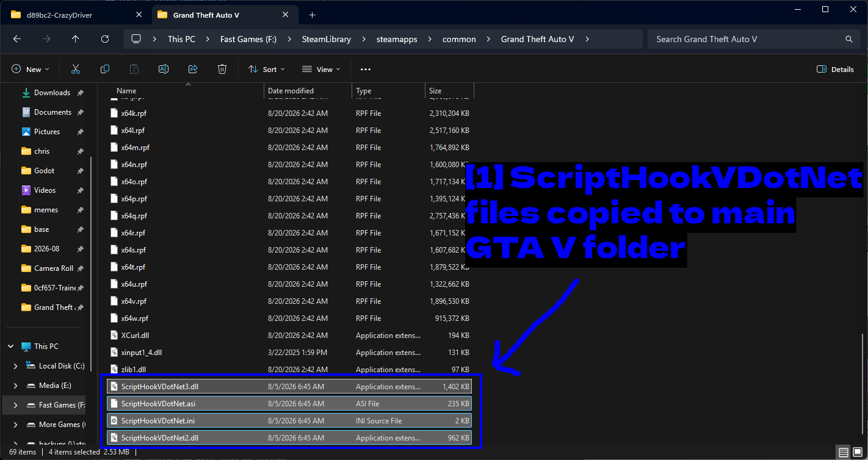Screen dimensions: 868x460
Task: Toggle the Details pane button
Action: [835, 70]
